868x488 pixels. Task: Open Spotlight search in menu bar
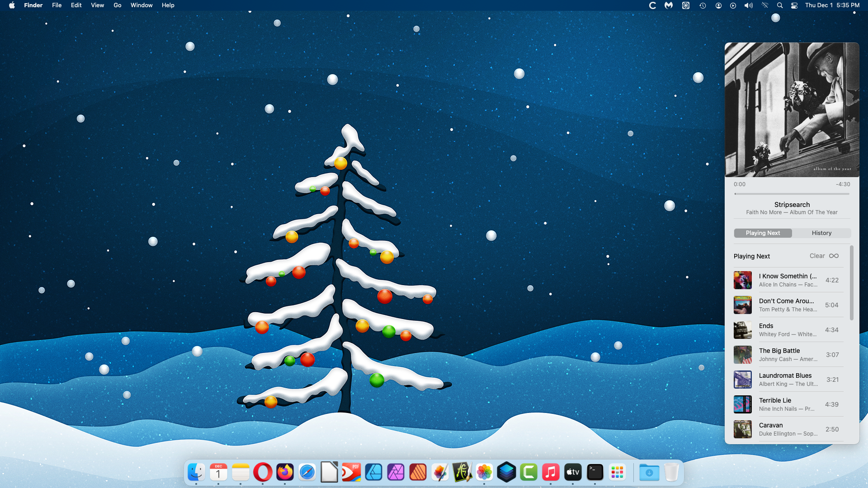coord(779,5)
